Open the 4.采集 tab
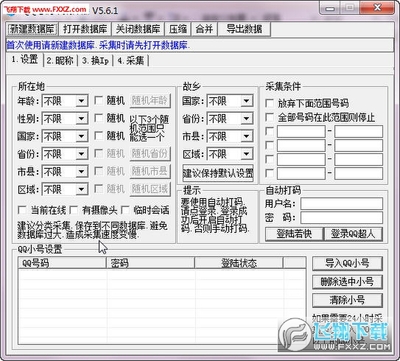Screen dimensions: 400x361 (x=131, y=61)
